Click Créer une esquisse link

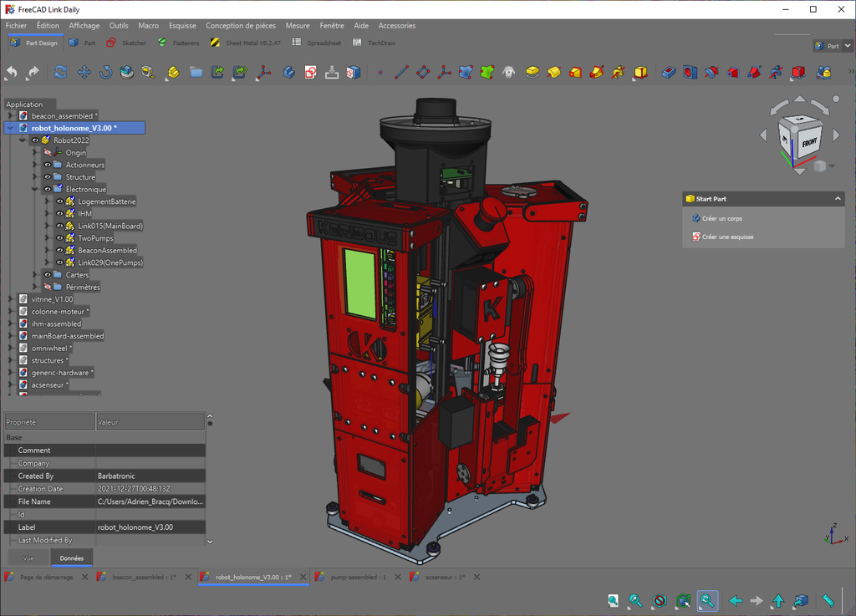[x=727, y=237]
